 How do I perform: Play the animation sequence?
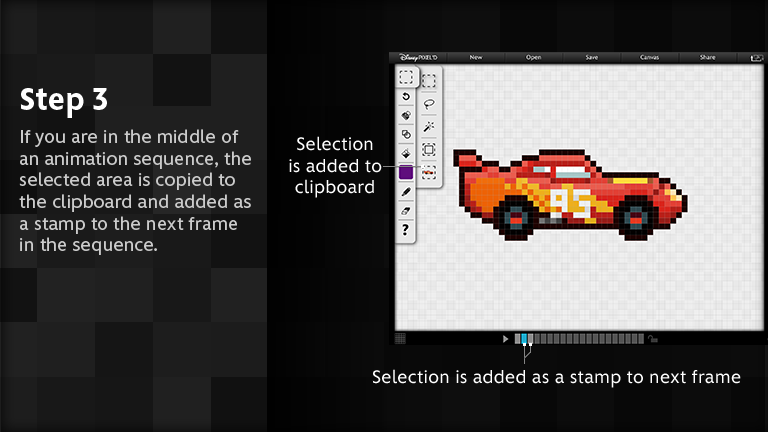point(505,338)
